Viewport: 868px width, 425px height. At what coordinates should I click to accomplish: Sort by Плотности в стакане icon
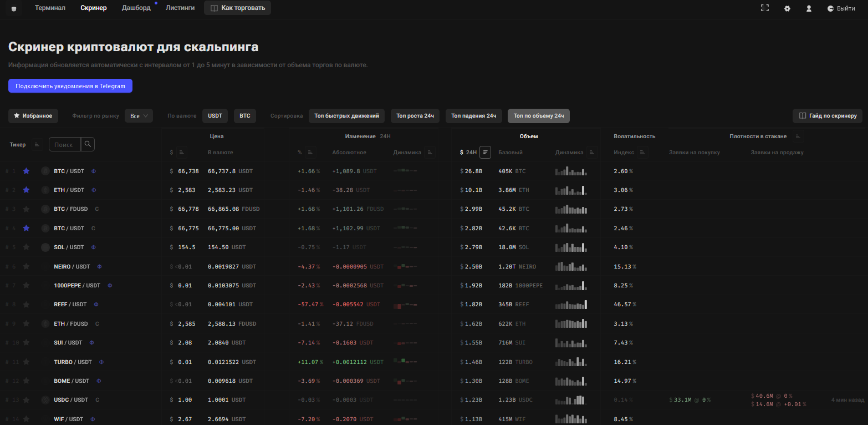pos(798,136)
